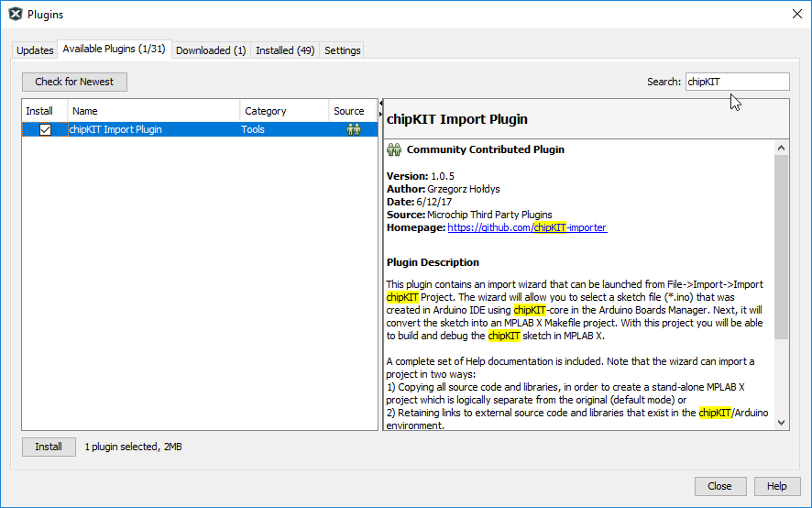The height and width of the screenshot is (508, 812).
Task: Click the 'Author: Grzegorz Hołdys' text
Action: click(x=444, y=189)
